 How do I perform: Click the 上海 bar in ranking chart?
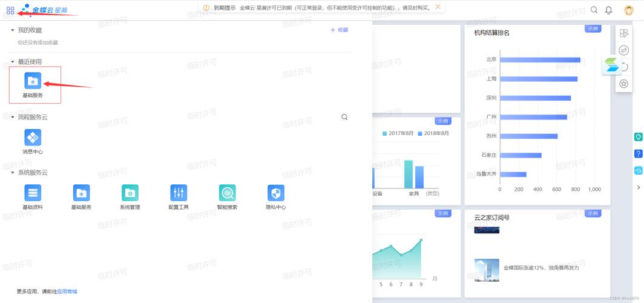(539, 79)
